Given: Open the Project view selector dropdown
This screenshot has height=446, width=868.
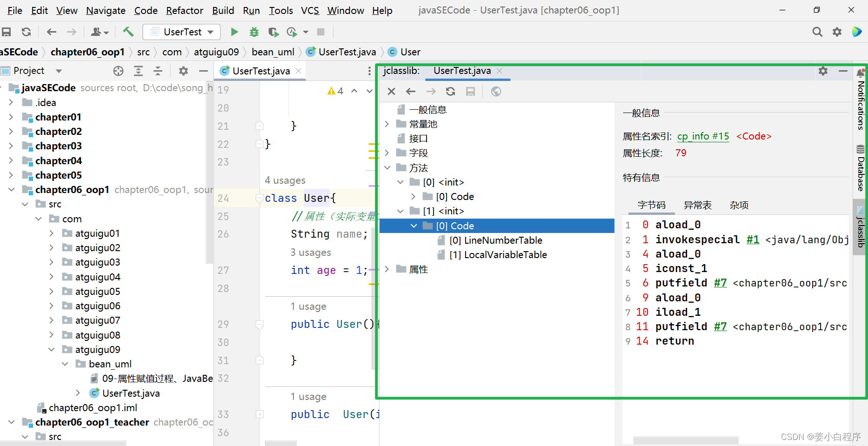Looking at the screenshot, I should coord(59,71).
